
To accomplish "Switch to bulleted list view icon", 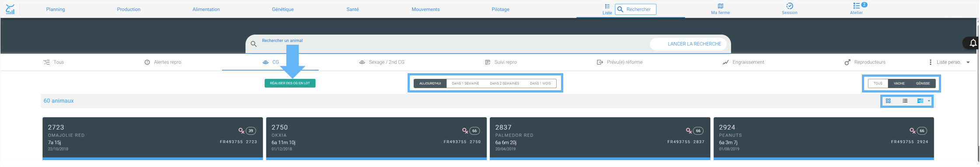I will click(905, 101).
